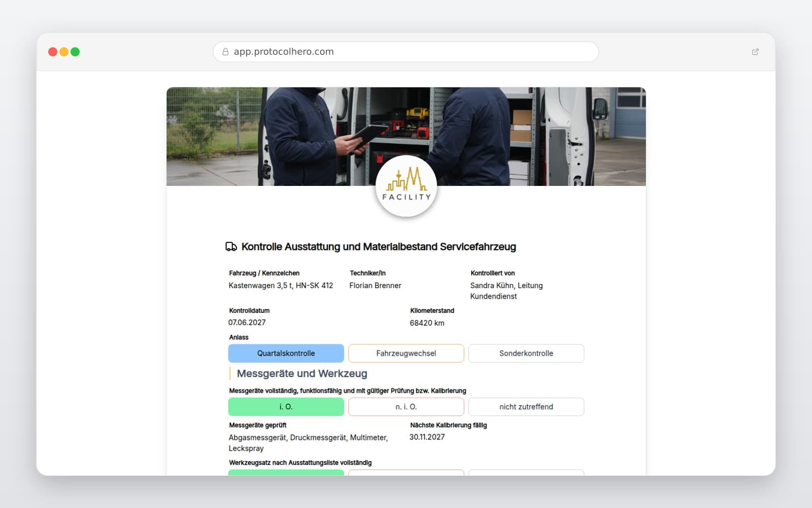The image size is (812, 508).
Task: Minimize the window with the yellow button
Action: coord(64,52)
